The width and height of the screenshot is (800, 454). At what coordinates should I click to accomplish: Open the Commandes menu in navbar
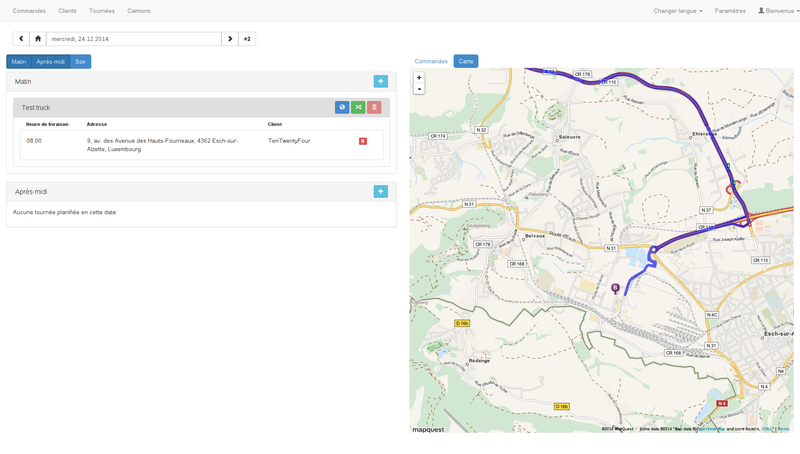(29, 11)
